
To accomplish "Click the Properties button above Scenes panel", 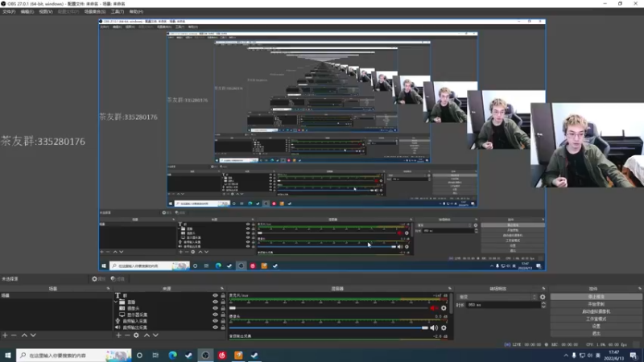I will click(98, 279).
